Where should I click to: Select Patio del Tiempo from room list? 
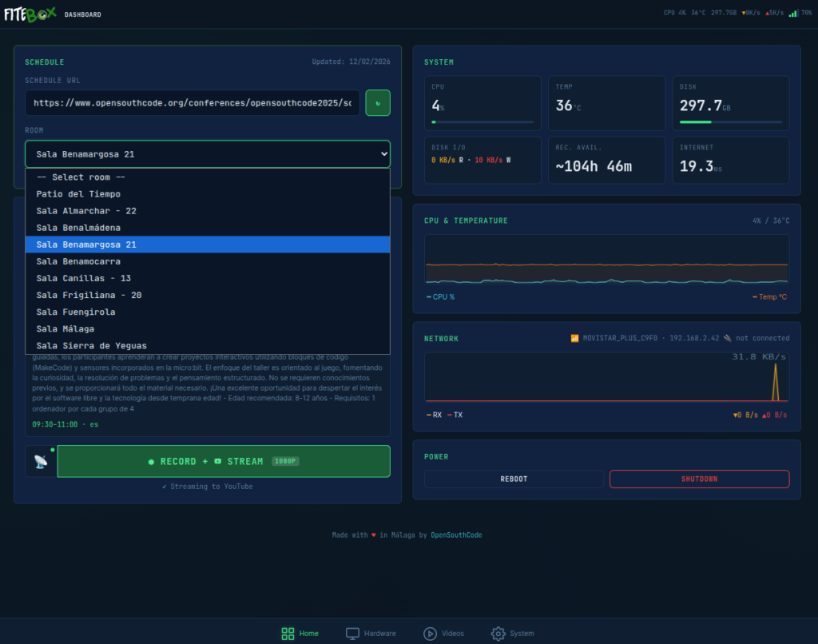(x=78, y=194)
